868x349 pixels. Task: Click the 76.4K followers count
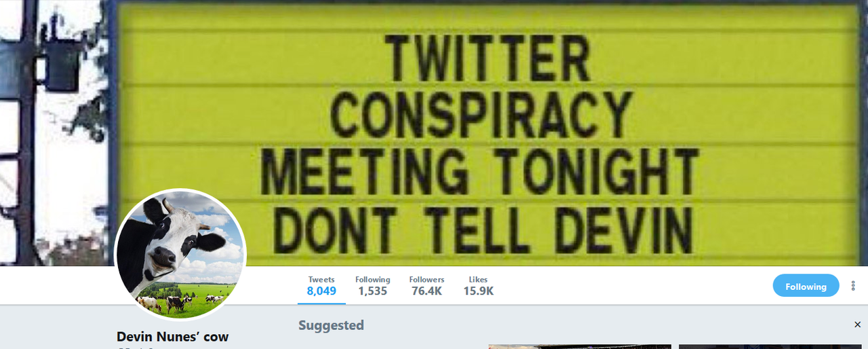pyautogui.click(x=427, y=291)
